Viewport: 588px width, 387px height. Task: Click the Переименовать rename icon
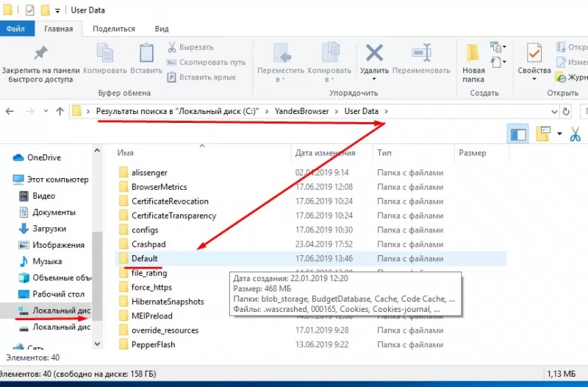click(x=421, y=53)
